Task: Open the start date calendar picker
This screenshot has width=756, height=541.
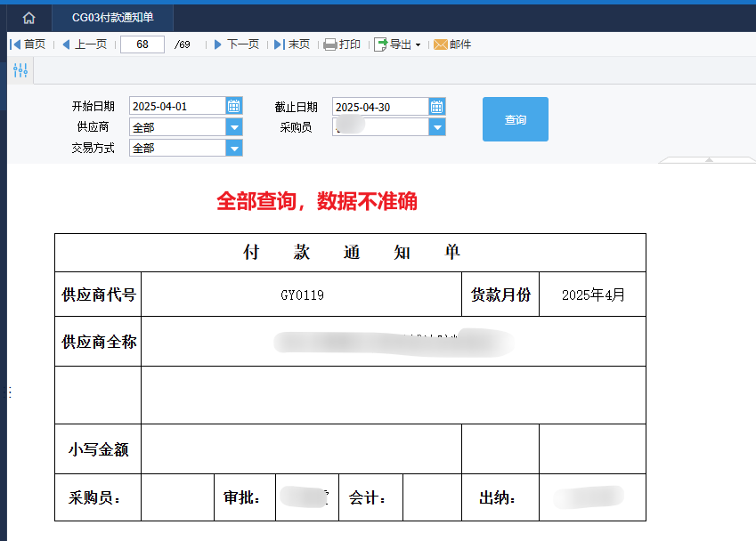Action: coord(234,106)
